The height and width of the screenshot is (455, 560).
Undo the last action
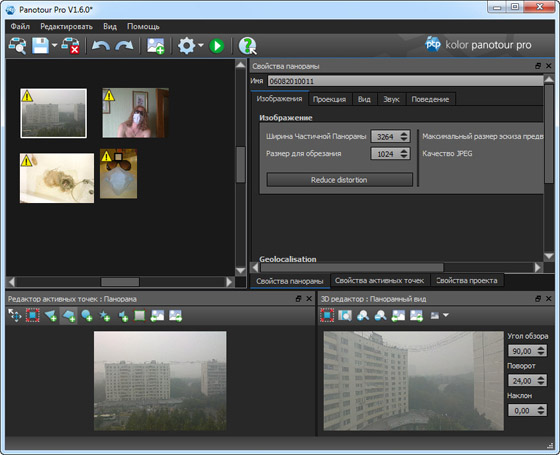tap(101, 46)
